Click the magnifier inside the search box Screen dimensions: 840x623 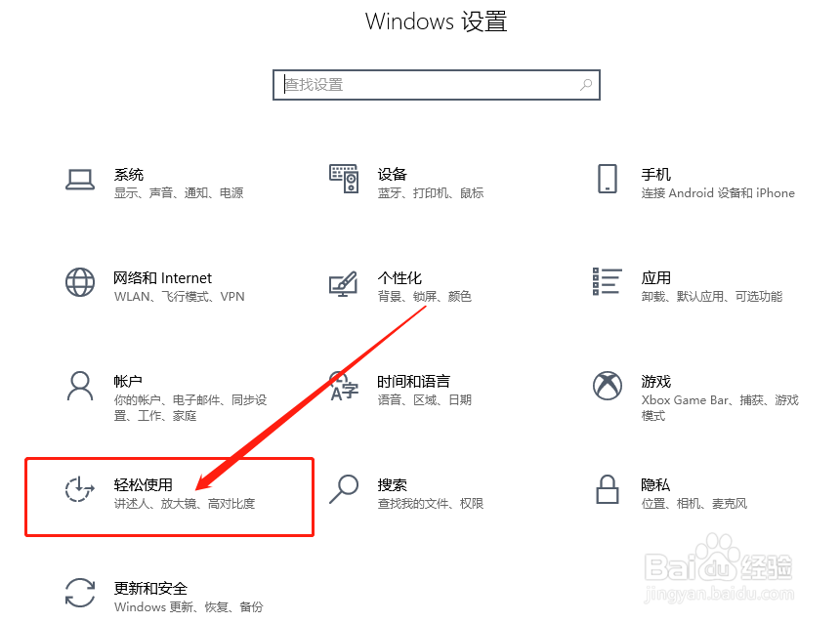coord(586,85)
